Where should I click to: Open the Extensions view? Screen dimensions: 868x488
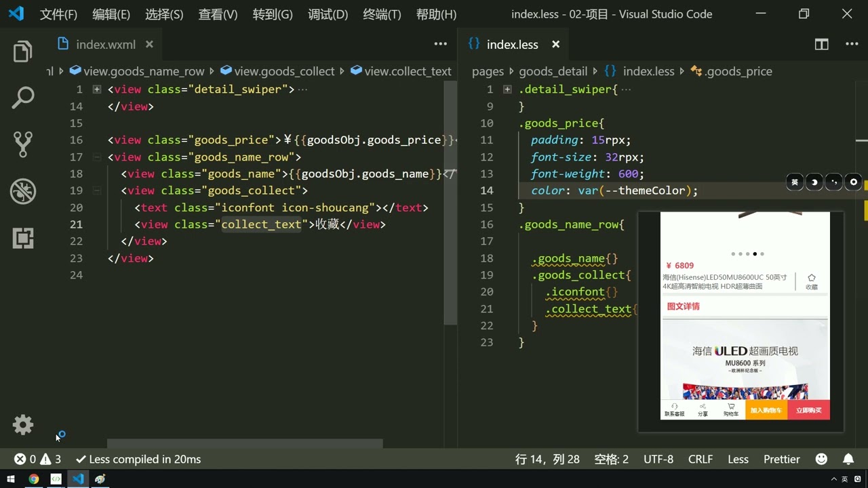click(23, 238)
